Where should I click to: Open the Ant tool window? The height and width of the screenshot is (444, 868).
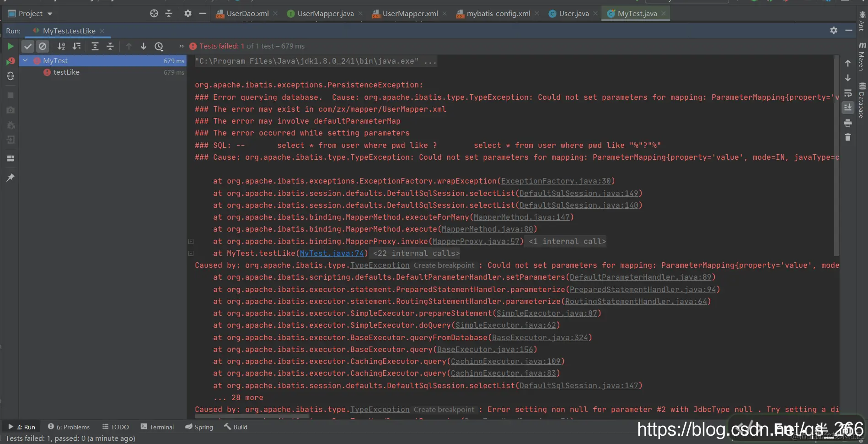pyautogui.click(x=862, y=21)
